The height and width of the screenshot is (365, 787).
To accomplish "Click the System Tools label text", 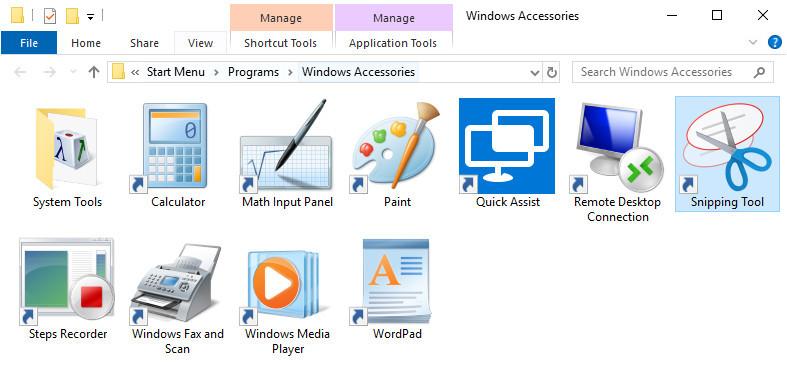I will tap(67, 202).
